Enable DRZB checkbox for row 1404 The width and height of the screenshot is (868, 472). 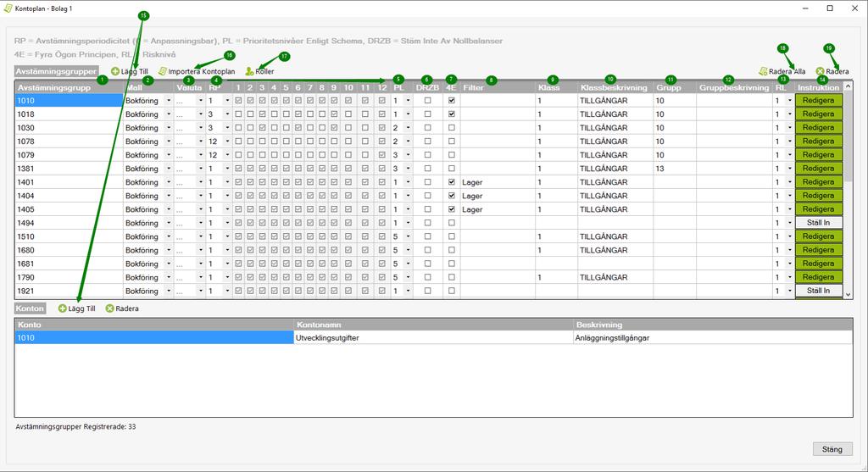coord(427,196)
